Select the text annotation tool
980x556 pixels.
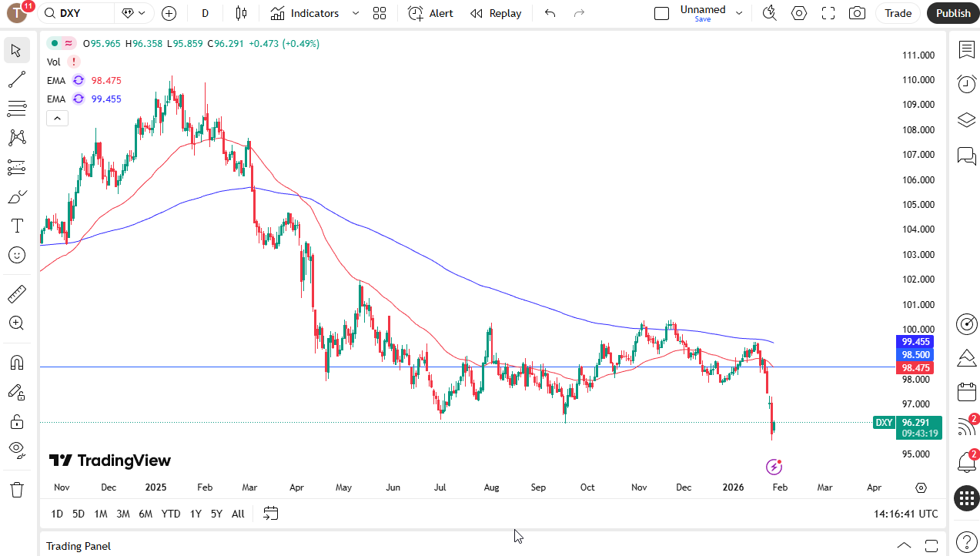click(16, 226)
